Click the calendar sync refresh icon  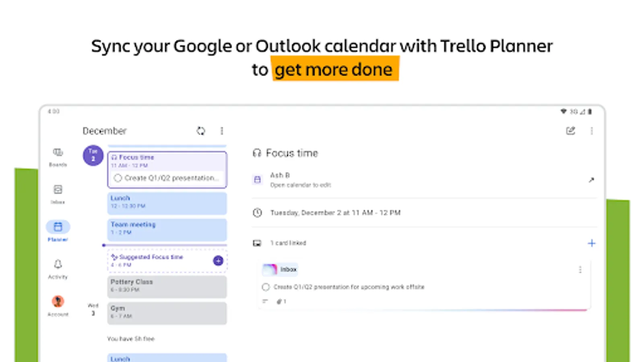tap(201, 131)
